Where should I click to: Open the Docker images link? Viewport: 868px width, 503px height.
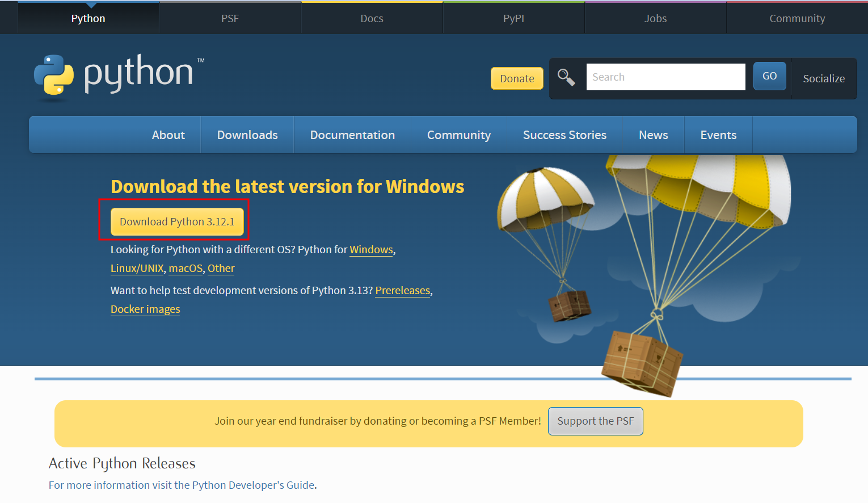(145, 309)
